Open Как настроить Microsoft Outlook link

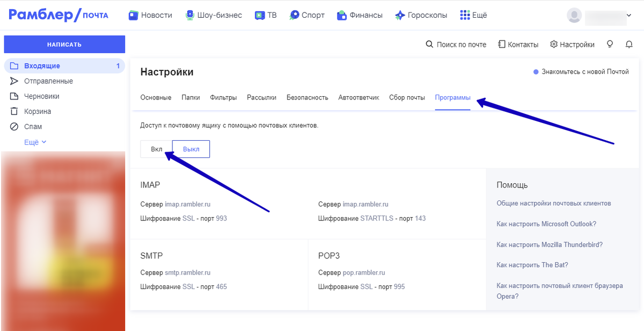[x=546, y=224]
